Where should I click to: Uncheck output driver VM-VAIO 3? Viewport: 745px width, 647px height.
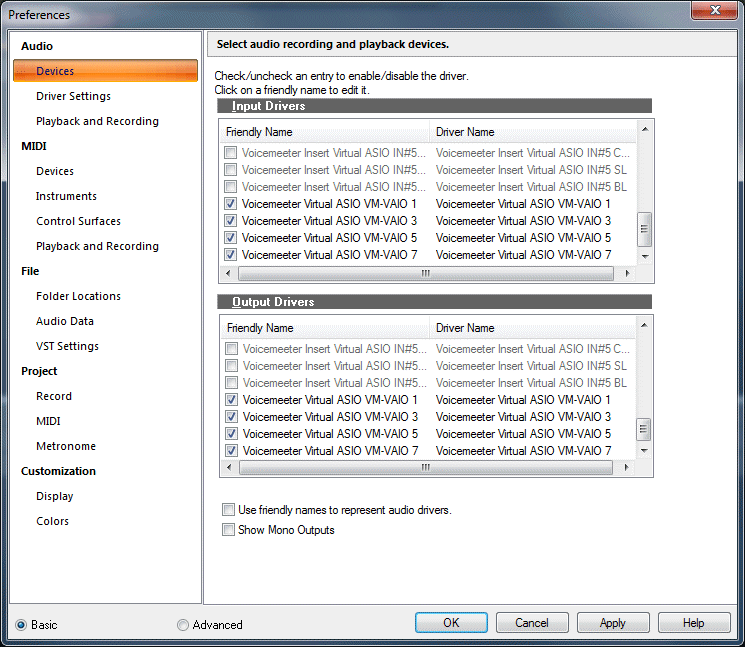(231, 417)
